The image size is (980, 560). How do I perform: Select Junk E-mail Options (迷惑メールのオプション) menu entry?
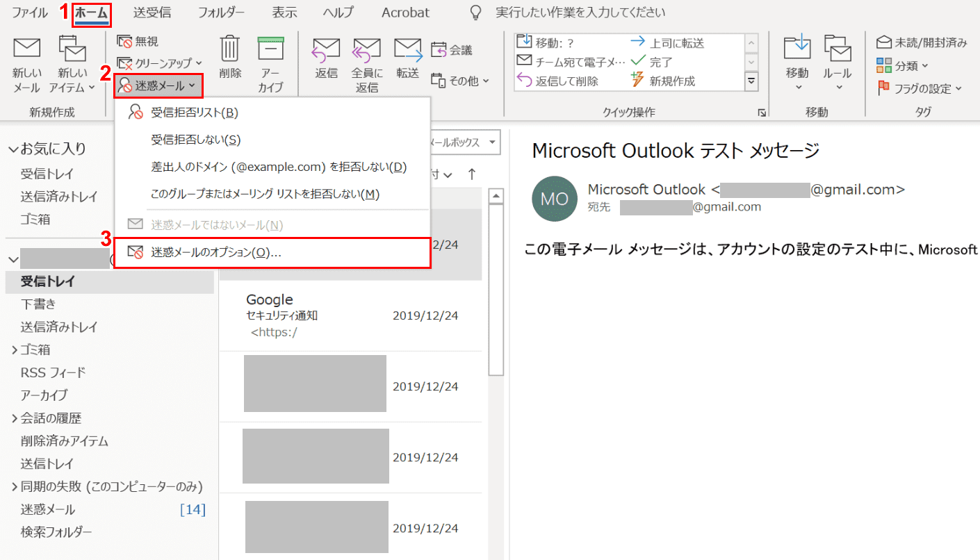[215, 253]
